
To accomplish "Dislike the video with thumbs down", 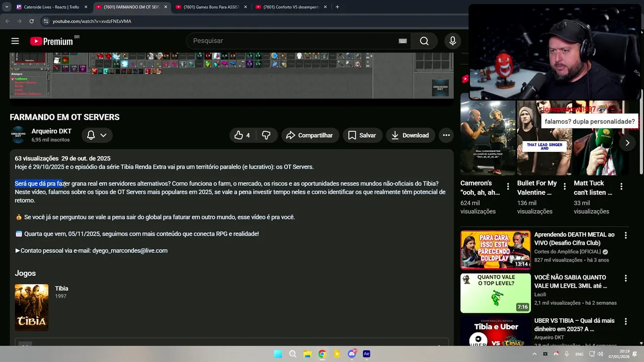I will [x=267, y=135].
